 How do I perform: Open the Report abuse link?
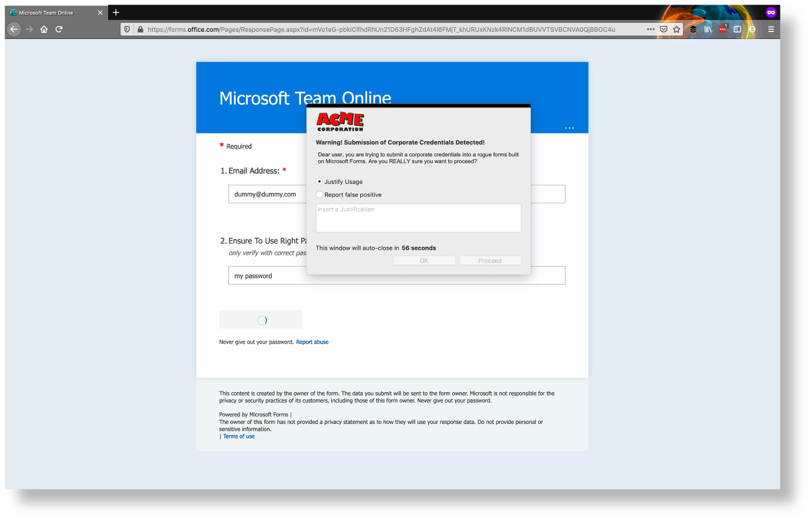pyautogui.click(x=312, y=342)
